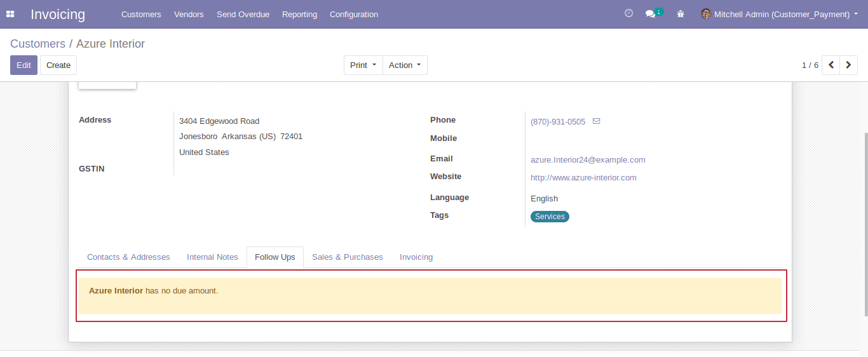
Task: Open the Send Overdue menu
Action: [243, 14]
